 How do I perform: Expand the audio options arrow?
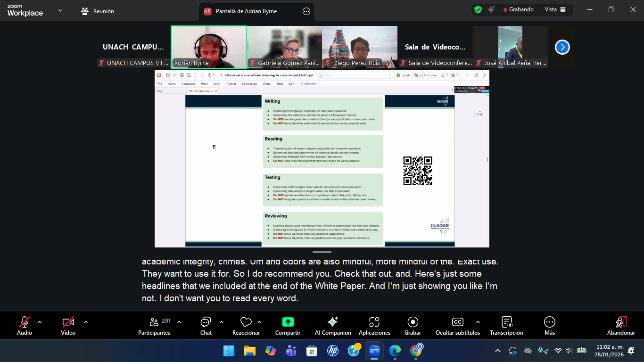tap(40, 322)
